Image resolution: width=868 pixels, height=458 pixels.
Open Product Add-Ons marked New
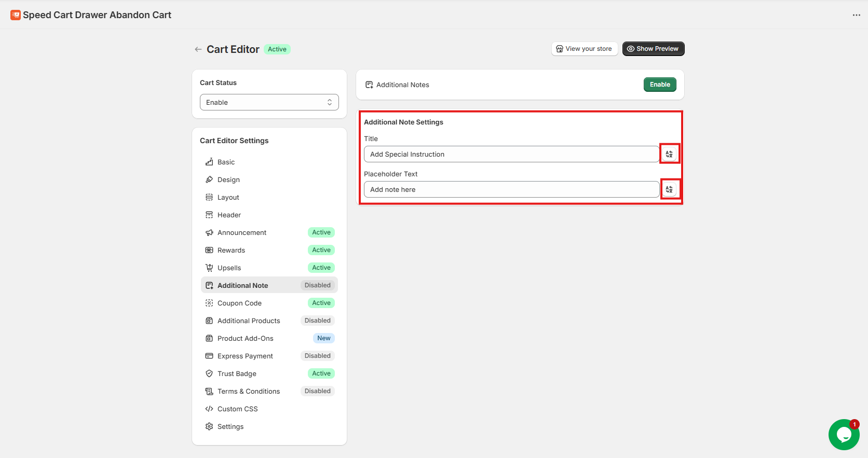point(245,338)
